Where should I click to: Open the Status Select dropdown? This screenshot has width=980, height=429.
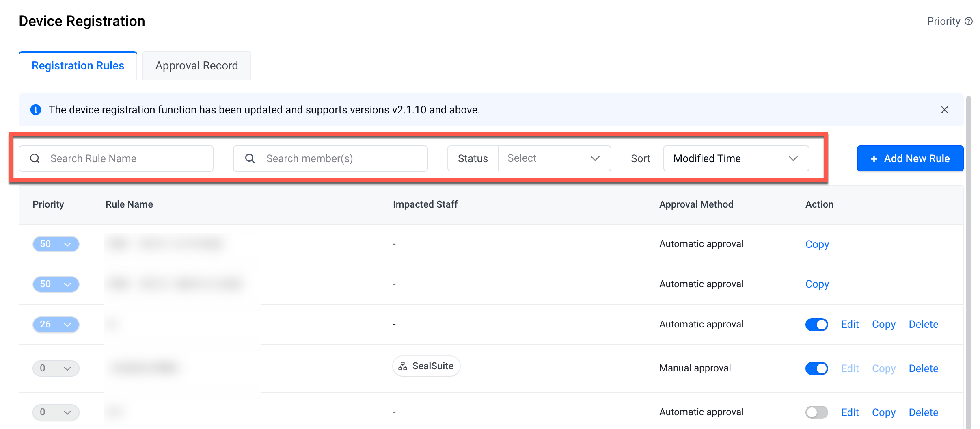click(554, 158)
